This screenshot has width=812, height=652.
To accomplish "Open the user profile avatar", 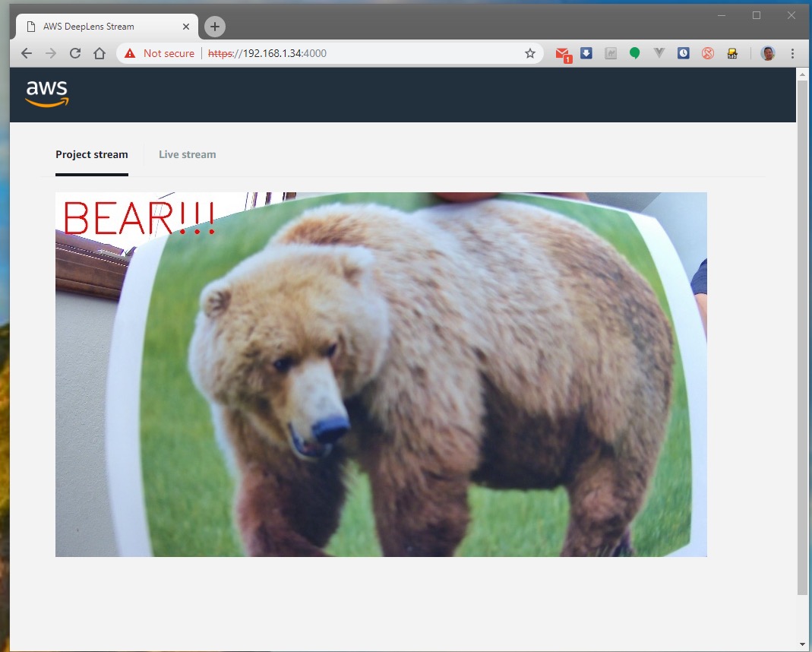I will click(x=767, y=53).
